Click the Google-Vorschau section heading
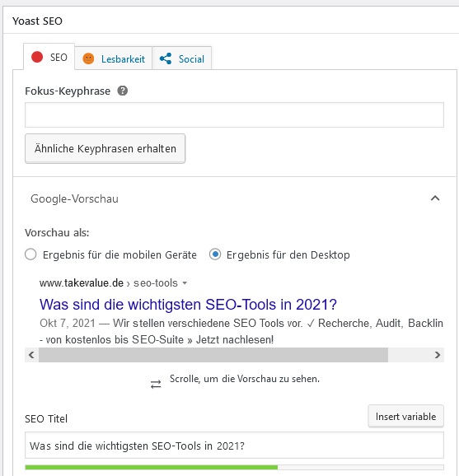Image resolution: width=459 pixels, height=476 pixels. 74,198
